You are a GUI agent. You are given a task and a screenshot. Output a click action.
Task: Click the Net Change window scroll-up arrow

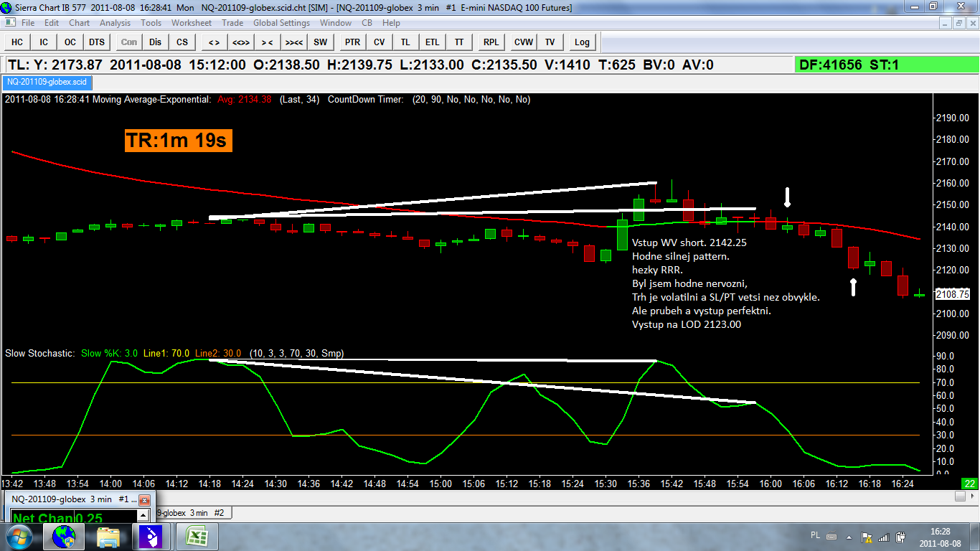(x=143, y=514)
